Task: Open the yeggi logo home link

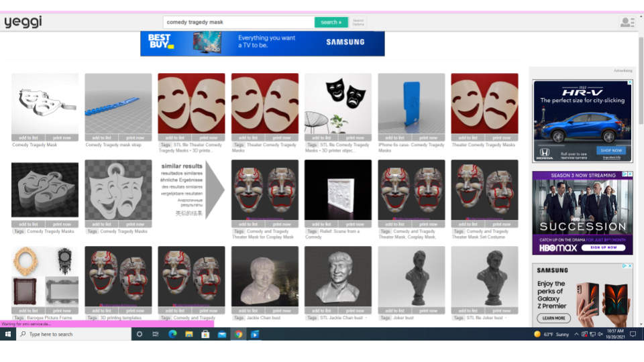Action: (x=23, y=21)
